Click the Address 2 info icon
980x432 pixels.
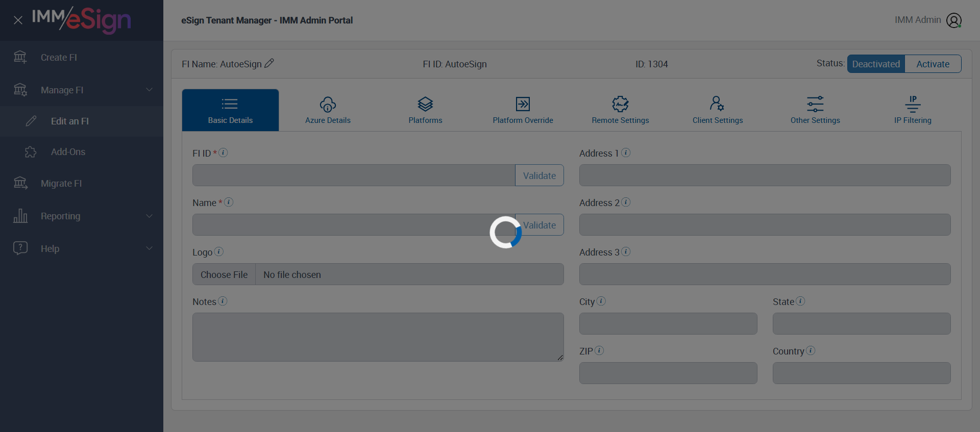tap(626, 202)
